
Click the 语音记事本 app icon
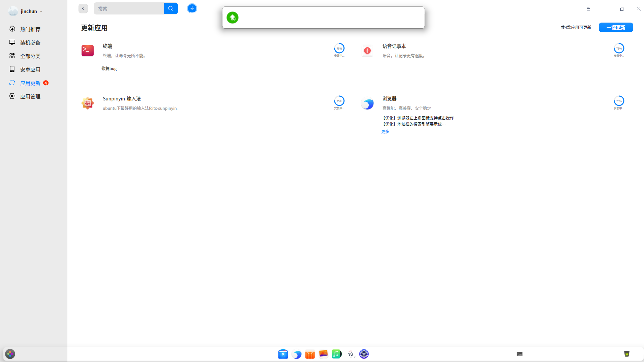367,51
